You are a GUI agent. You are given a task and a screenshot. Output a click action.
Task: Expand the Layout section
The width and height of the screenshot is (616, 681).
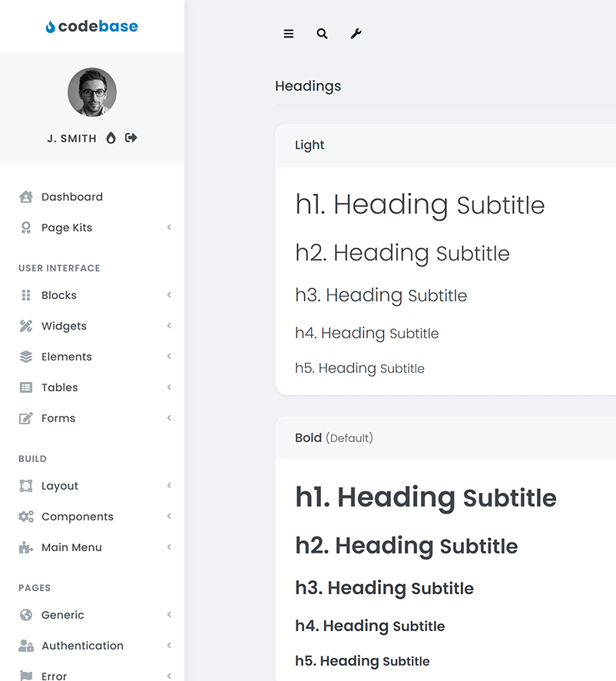click(x=60, y=486)
